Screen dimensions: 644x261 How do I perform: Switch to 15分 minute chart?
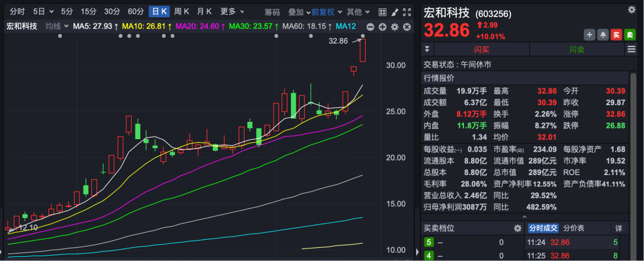click(88, 11)
